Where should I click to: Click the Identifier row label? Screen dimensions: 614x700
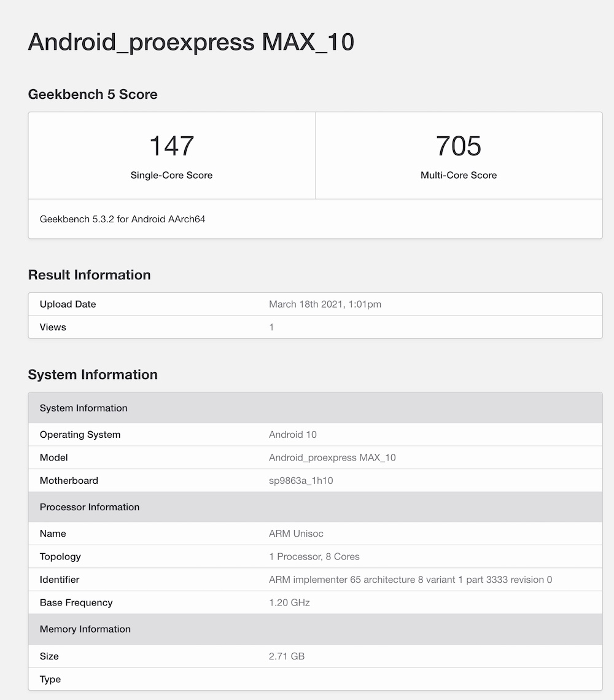(x=60, y=580)
